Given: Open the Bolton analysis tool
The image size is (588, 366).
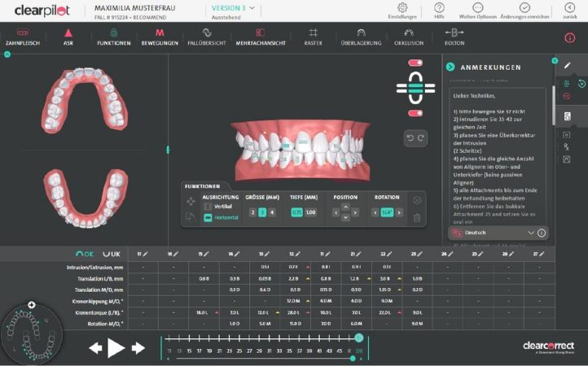Looking at the screenshot, I should [454, 37].
